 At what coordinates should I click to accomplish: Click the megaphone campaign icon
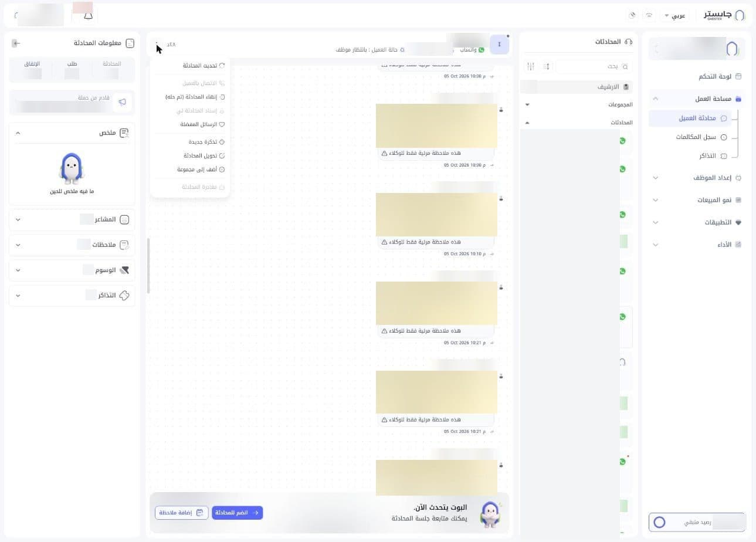(x=122, y=102)
